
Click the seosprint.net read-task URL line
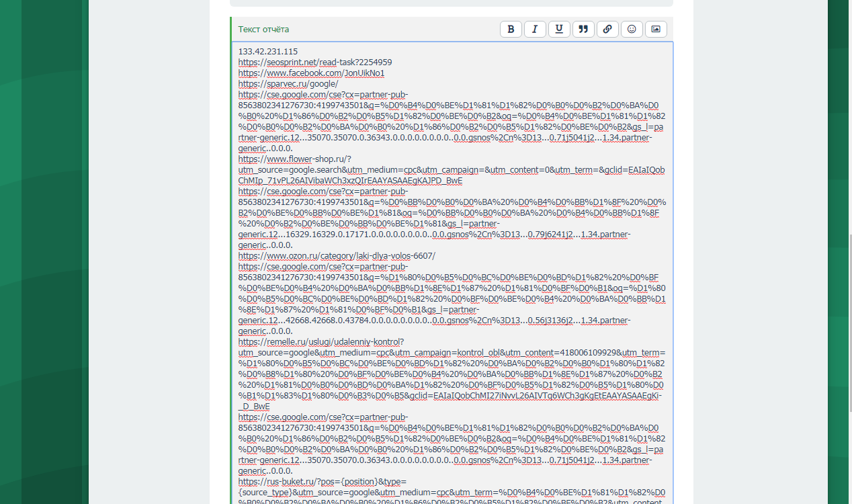[x=315, y=62]
